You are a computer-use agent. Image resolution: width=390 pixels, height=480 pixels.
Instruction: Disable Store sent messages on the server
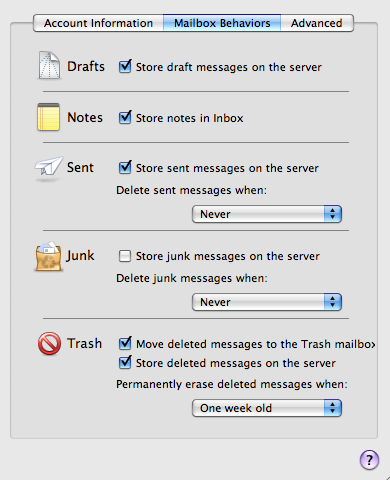[x=125, y=167]
